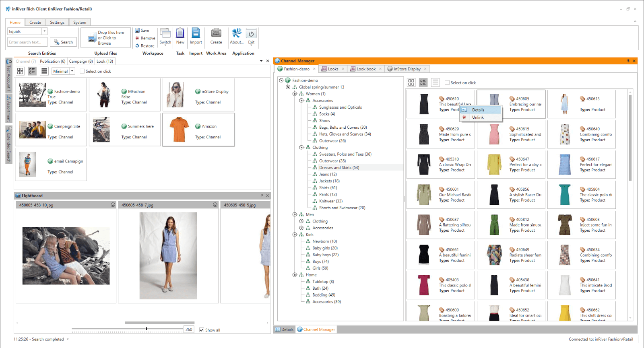This screenshot has height=348, width=644.
Task: Select the Amazon channel thumbnail
Action: tap(179, 130)
